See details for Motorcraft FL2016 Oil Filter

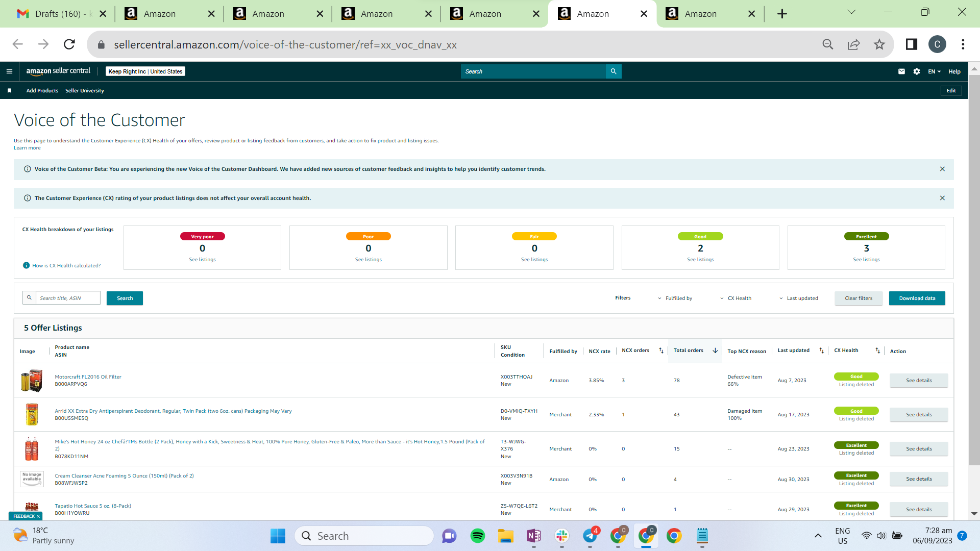[919, 381]
